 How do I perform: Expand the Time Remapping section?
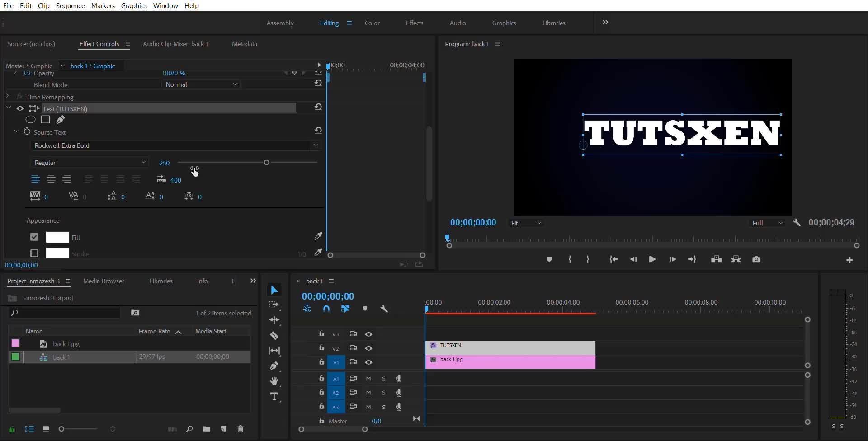pos(8,97)
